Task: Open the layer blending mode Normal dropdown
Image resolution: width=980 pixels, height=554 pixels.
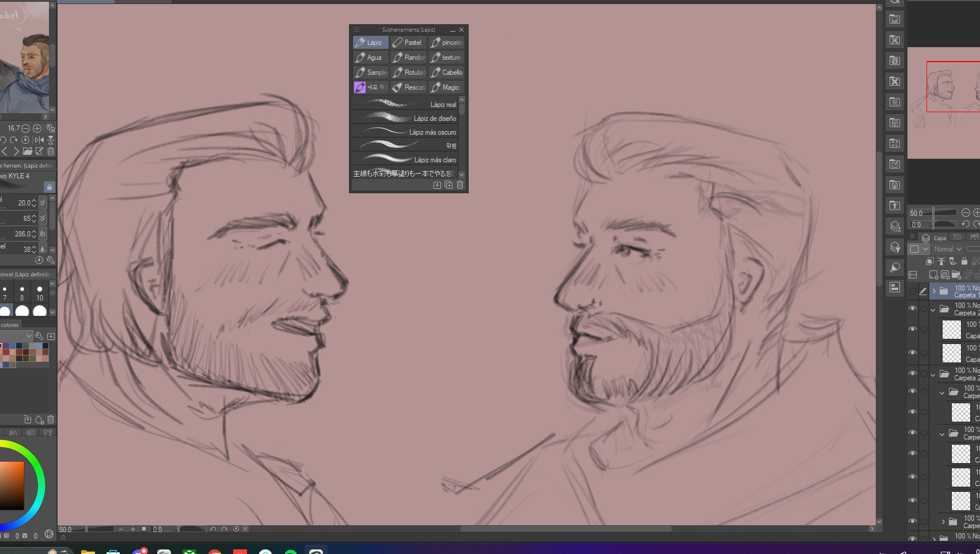Action: coord(947,249)
